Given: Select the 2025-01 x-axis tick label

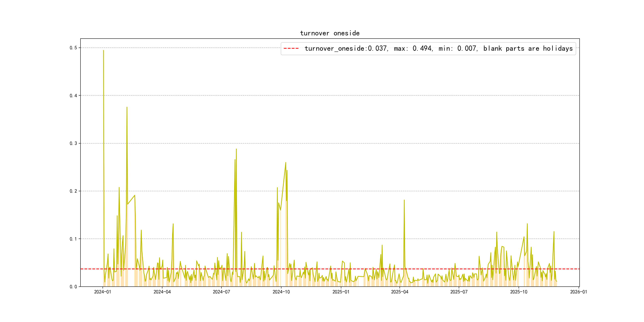Looking at the screenshot, I should (x=341, y=292).
